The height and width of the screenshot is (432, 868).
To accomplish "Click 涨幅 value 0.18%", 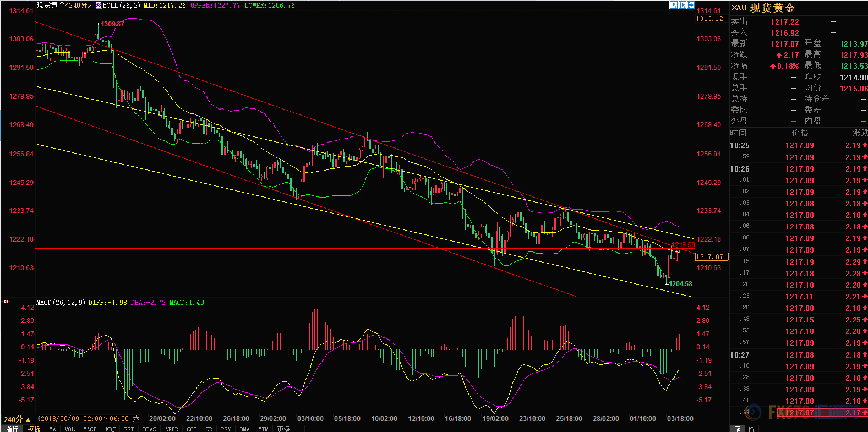I will click(x=784, y=66).
